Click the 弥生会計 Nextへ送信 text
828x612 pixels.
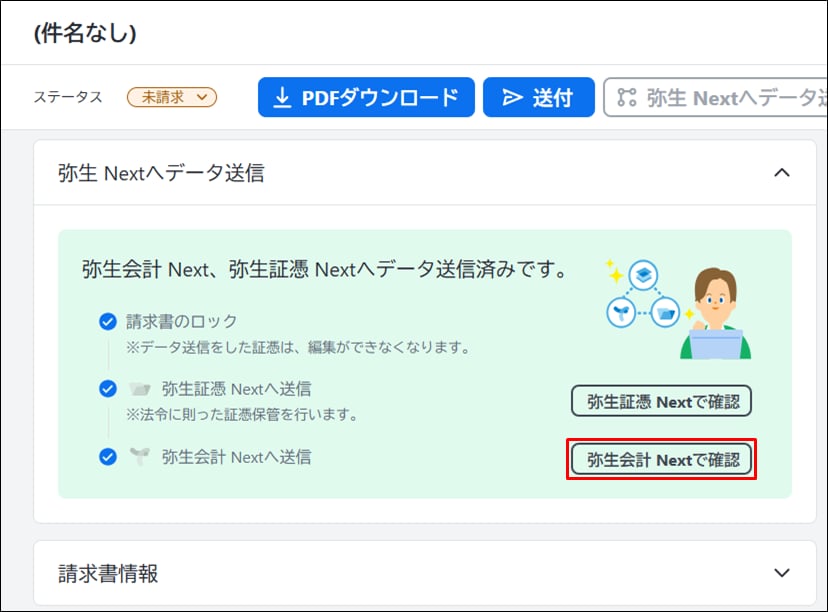[x=236, y=457]
